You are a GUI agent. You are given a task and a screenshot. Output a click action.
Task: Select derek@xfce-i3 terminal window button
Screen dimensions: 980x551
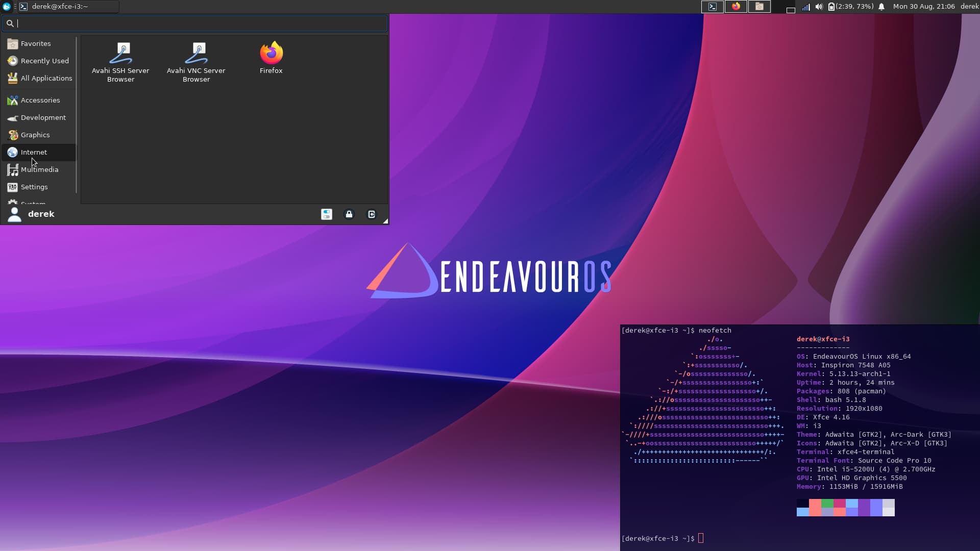[68, 7]
